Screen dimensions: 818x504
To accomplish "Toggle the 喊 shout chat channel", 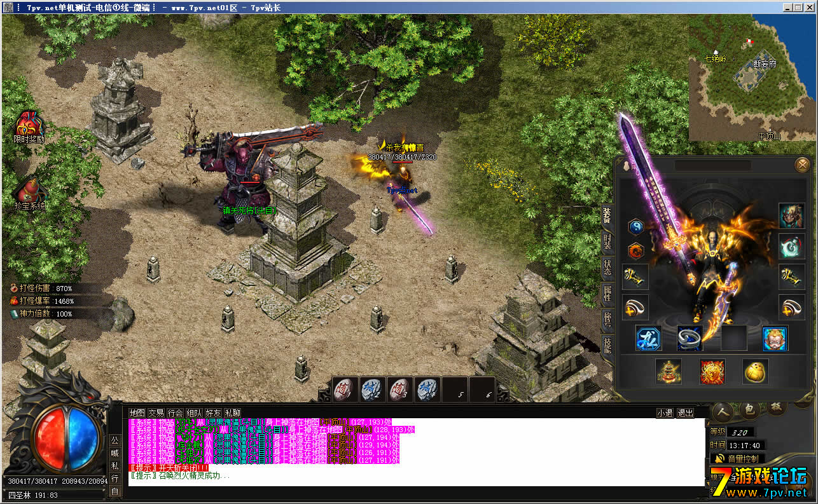I will coord(115,453).
